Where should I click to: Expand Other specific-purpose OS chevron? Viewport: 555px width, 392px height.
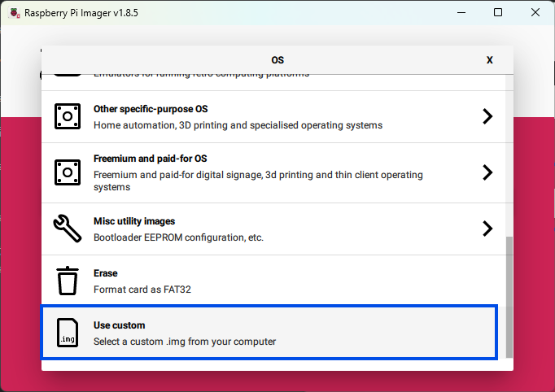tap(487, 116)
